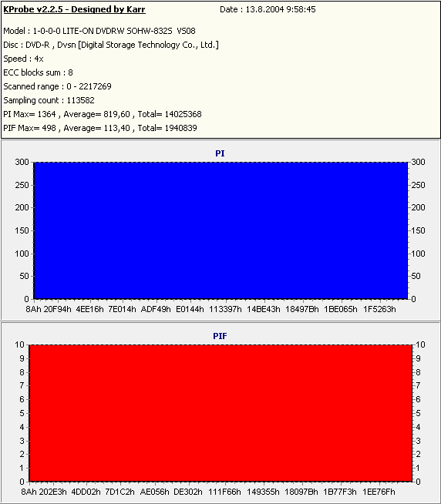Screen dimensions: 441x504
Task: Click the '18497Bh' x-axis label
Action: [302, 309]
